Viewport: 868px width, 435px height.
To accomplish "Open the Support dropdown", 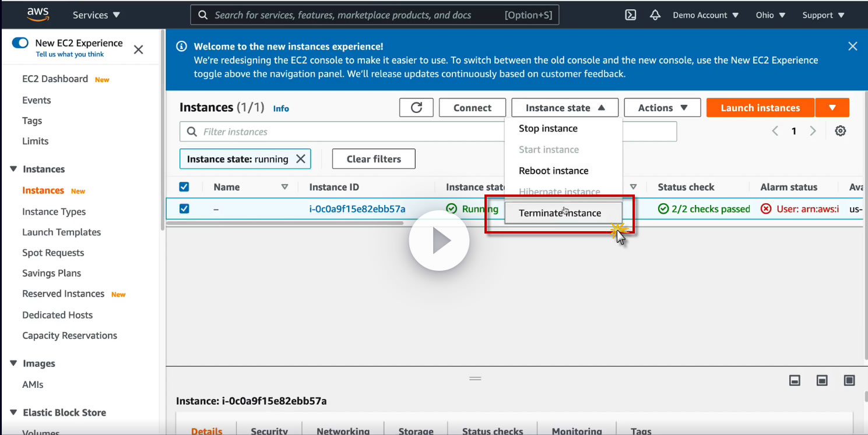I will point(823,15).
